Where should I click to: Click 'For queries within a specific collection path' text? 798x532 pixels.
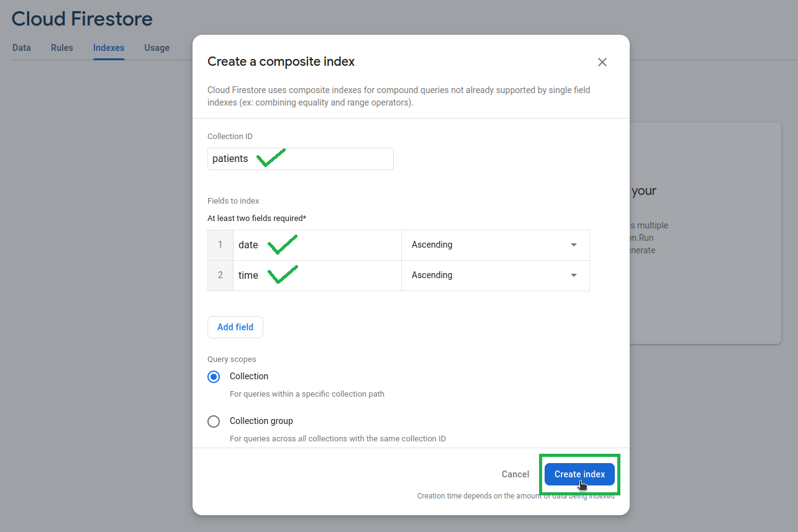[307, 394]
